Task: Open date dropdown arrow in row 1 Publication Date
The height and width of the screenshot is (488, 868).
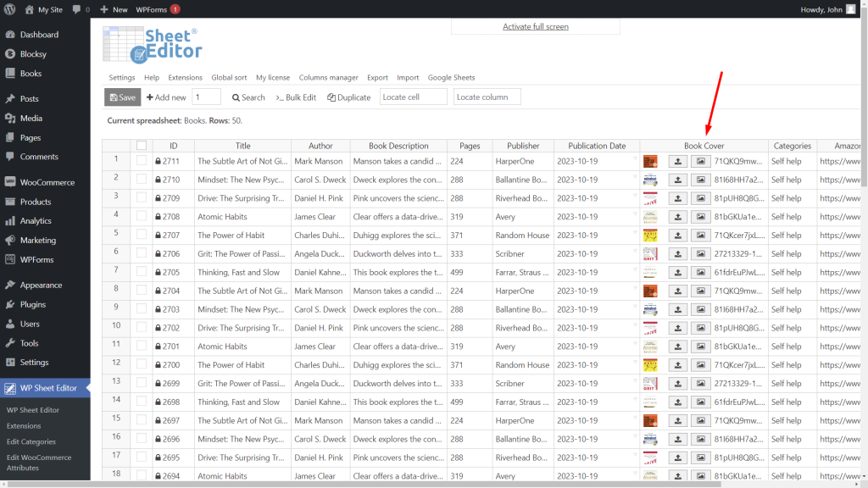Action: point(636,158)
